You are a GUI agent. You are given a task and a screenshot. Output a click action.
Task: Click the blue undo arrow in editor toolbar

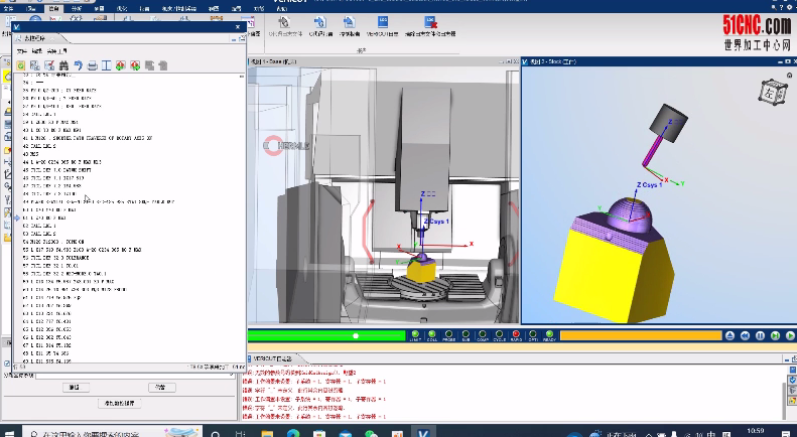(x=77, y=66)
